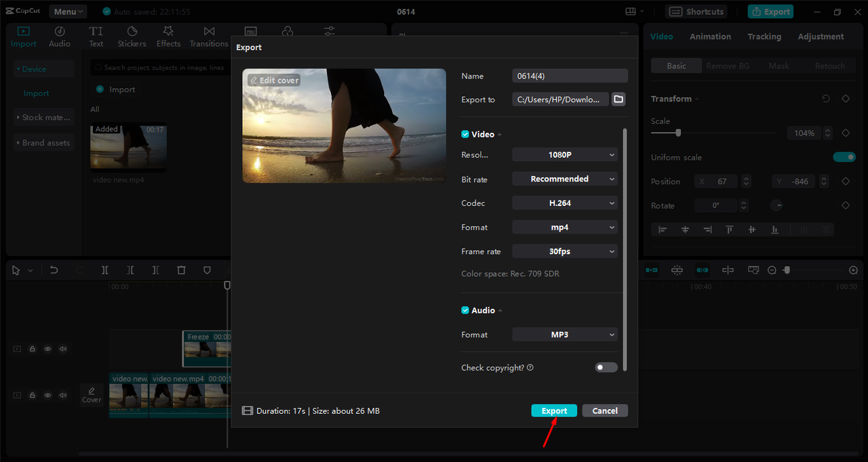Select the Split tool in the timeline toolbar
The height and width of the screenshot is (462, 868).
tap(105, 270)
